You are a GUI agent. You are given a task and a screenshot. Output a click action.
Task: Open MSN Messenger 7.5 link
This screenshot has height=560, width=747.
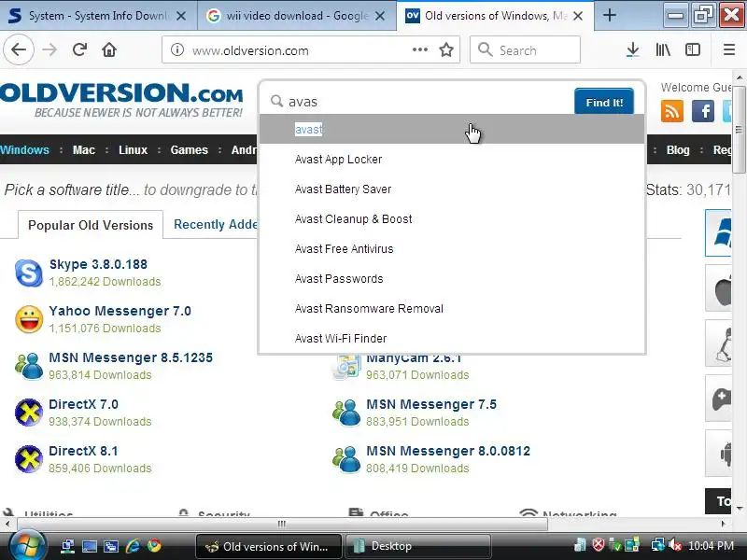tap(431, 404)
